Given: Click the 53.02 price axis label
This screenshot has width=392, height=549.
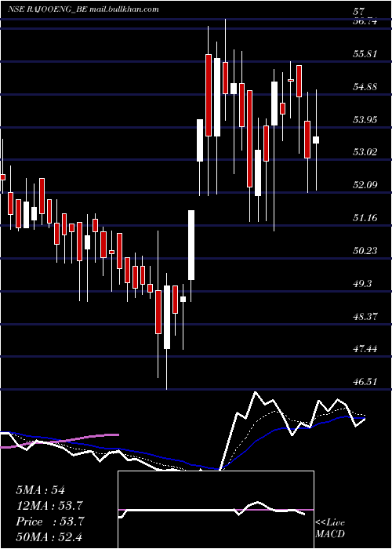Looking at the screenshot, I should point(365,152).
